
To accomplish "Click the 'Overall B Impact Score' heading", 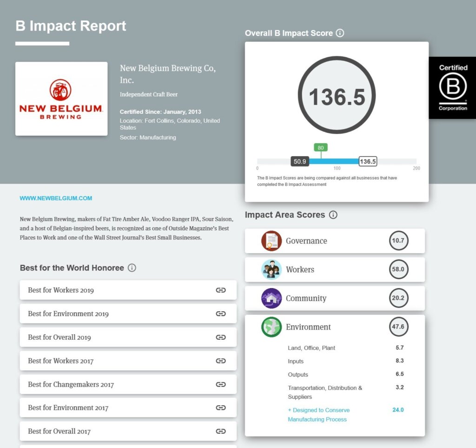I will click(x=289, y=33).
